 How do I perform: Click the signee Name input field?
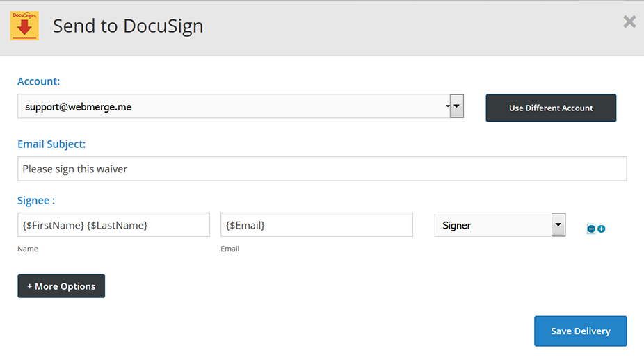coord(113,225)
